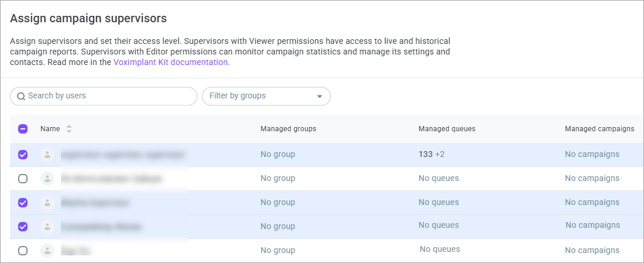Viewport: 644px width, 263px height.
Task: Uncheck the fourth row's checked checkbox
Action: click(23, 227)
